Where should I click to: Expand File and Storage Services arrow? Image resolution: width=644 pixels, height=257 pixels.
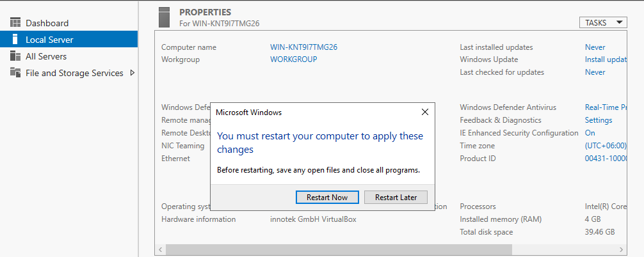[x=133, y=73]
